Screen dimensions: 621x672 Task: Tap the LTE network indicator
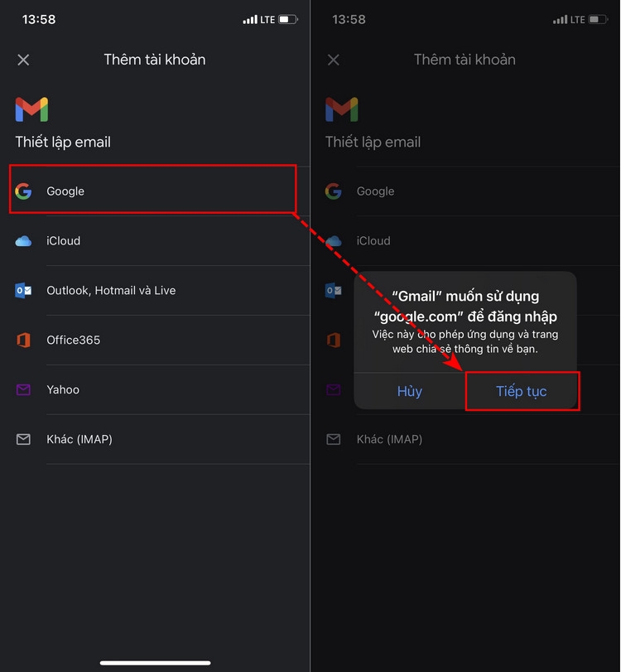[267, 18]
